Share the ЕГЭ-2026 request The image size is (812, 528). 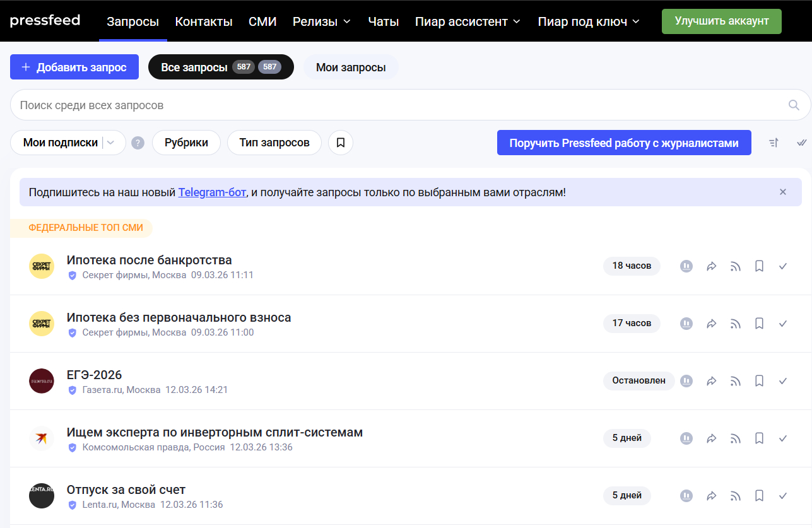(711, 381)
